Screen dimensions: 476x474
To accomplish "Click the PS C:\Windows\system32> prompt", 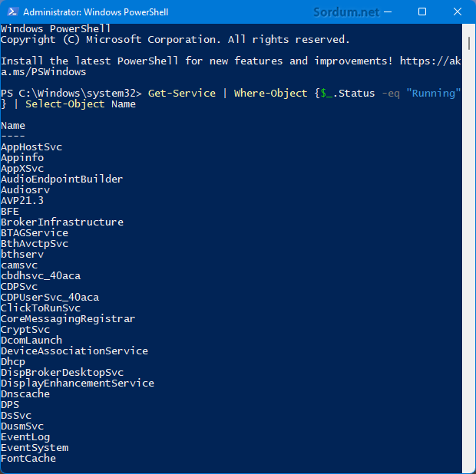I will (x=71, y=93).
